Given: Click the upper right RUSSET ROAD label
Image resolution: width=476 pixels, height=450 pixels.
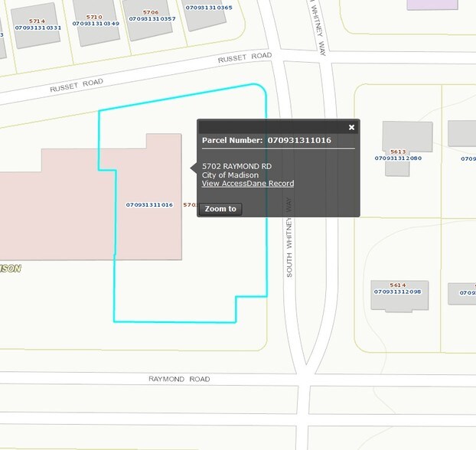Looking at the screenshot, I should click(245, 57).
